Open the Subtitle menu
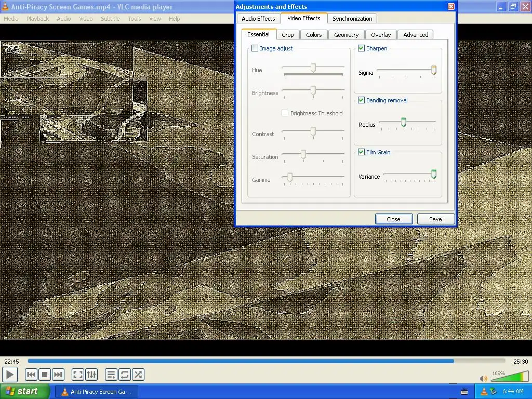 110,19
